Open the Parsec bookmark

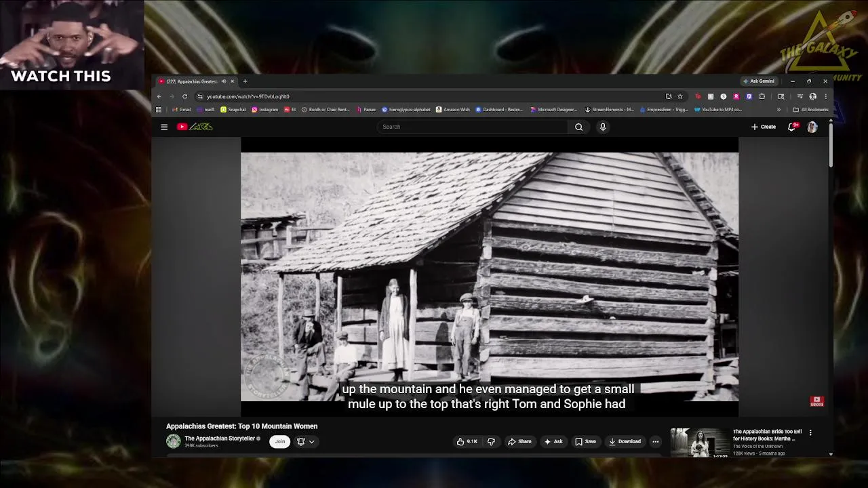point(366,109)
